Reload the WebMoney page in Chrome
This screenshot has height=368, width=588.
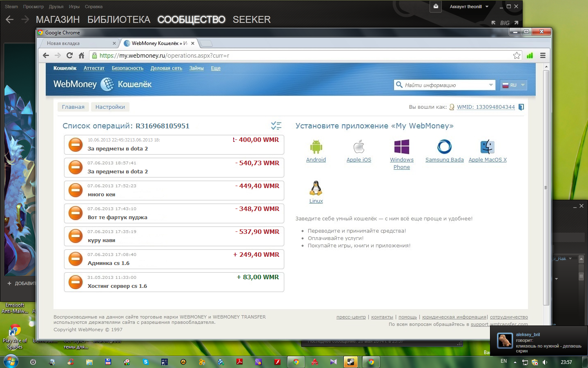[69, 56]
